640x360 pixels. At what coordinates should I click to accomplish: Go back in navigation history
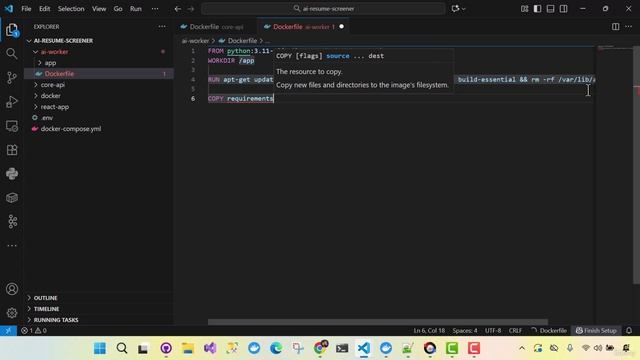pos(178,9)
